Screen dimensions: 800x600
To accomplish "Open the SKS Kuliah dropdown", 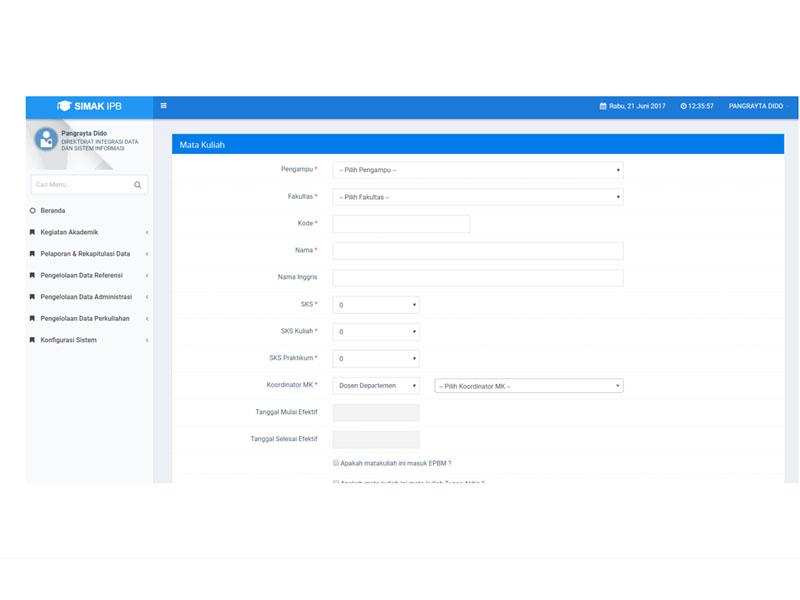I will pos(375,332).
